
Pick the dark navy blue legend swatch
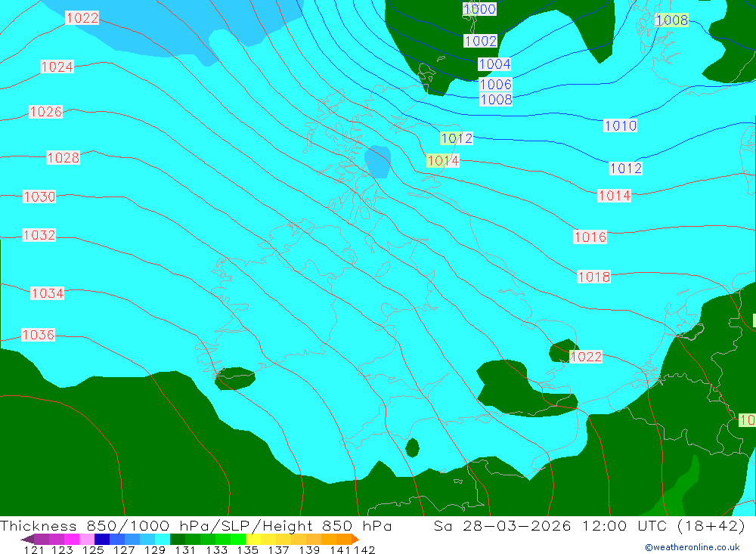pos(102,539)
